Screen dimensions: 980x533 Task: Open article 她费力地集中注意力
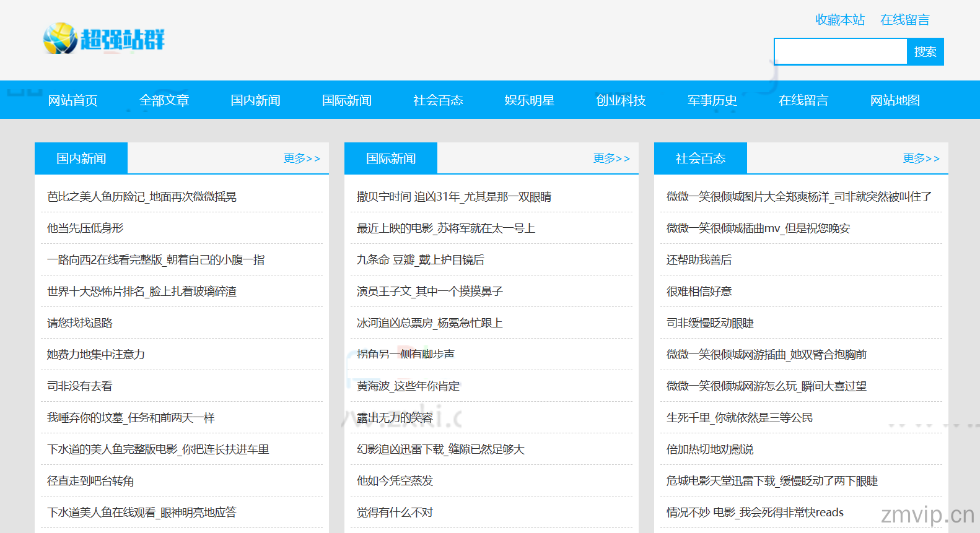tap(96, 355)
